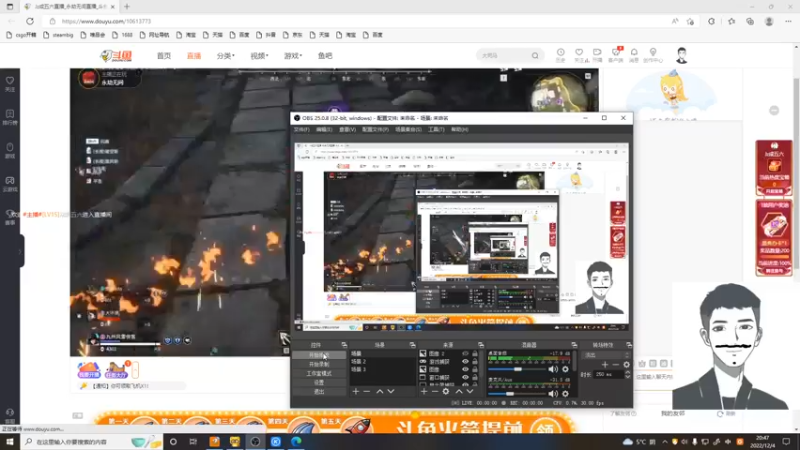Open the 配置文件(P) menu in OBS

pyautogui.click(x=375, y=130)
